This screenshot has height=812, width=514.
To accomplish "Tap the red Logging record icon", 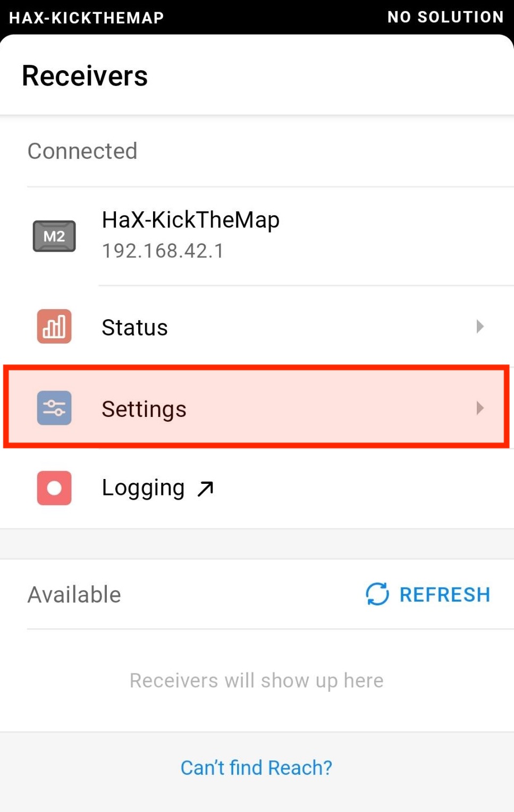I will pyautogui.click(x=53, y=488).
